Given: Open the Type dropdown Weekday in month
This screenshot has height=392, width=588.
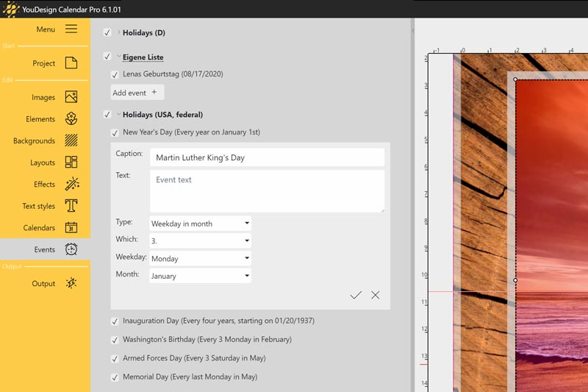Looking at the screenshot, I should click(200, 223).
